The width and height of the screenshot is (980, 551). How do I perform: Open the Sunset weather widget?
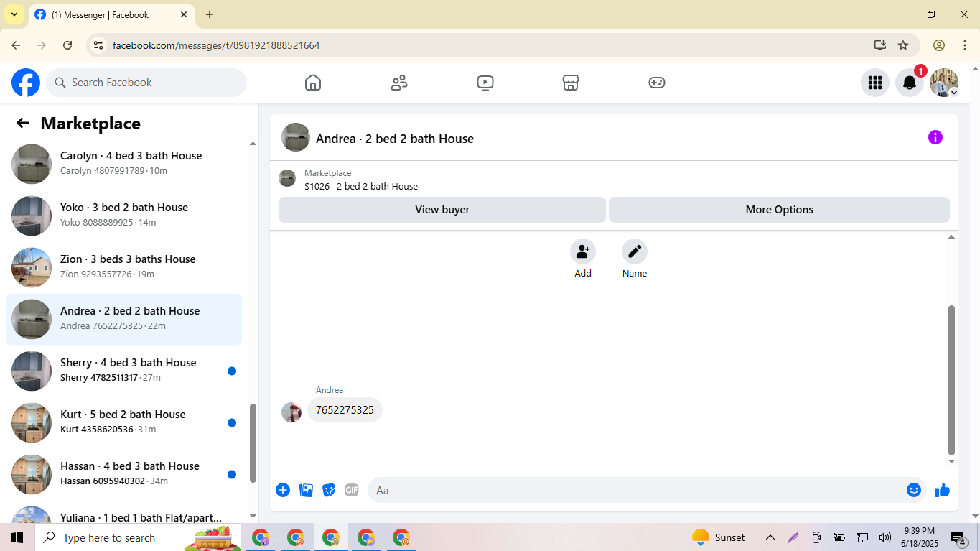[718, 537]
